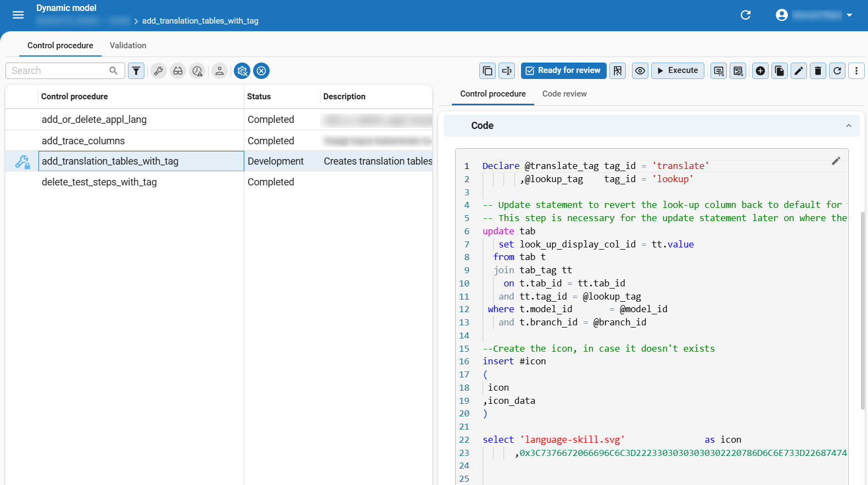Screen dimensions: 868x485
Task: Toggle the wrench prefilter
Action: click(x=159, y=71)
